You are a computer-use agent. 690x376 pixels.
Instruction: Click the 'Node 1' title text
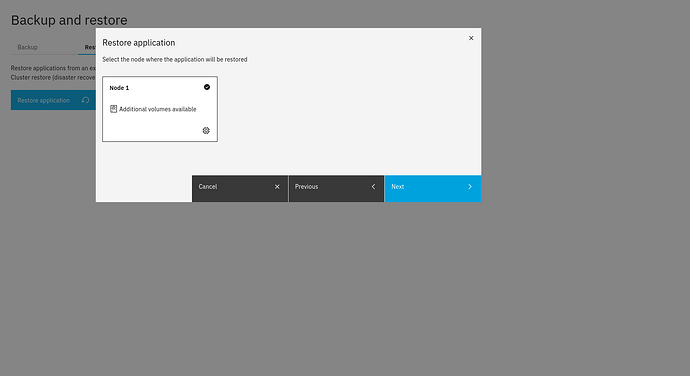[x=119, y=88]
